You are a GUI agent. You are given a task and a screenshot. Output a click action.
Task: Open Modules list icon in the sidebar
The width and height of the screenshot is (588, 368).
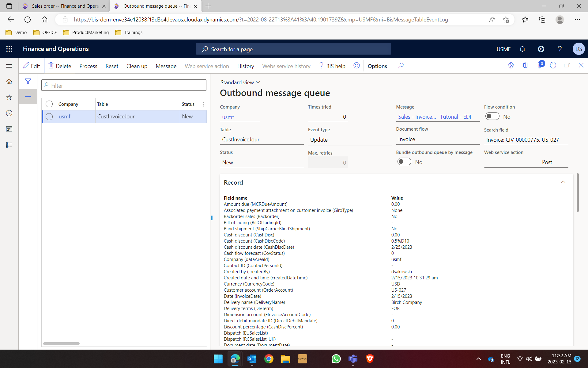tap(9, 145)
